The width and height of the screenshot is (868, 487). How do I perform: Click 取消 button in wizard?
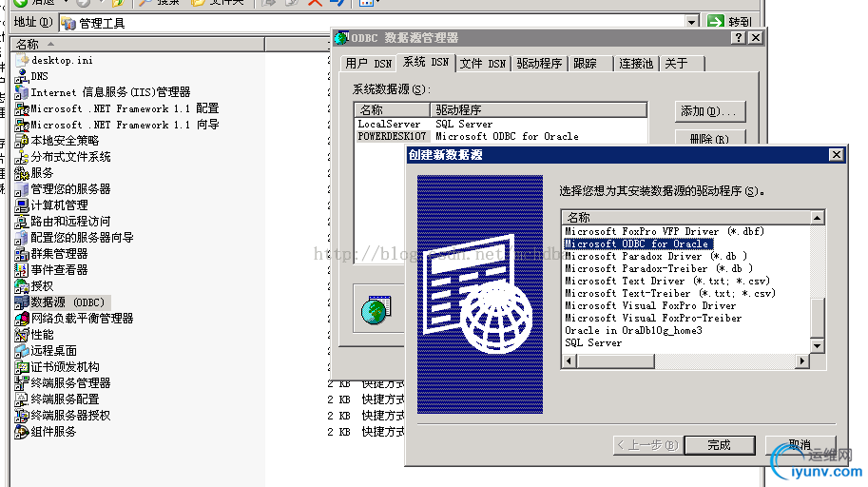[x=800, y=445]
